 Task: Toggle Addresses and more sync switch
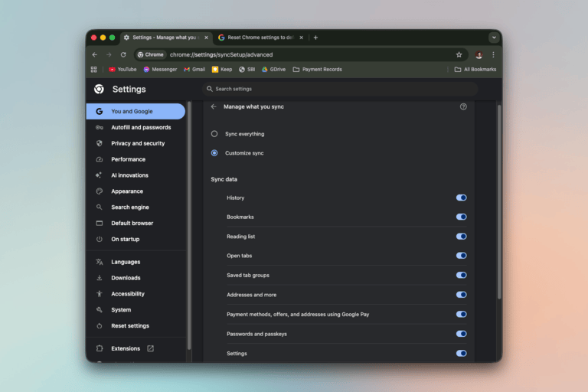[461, 295]
